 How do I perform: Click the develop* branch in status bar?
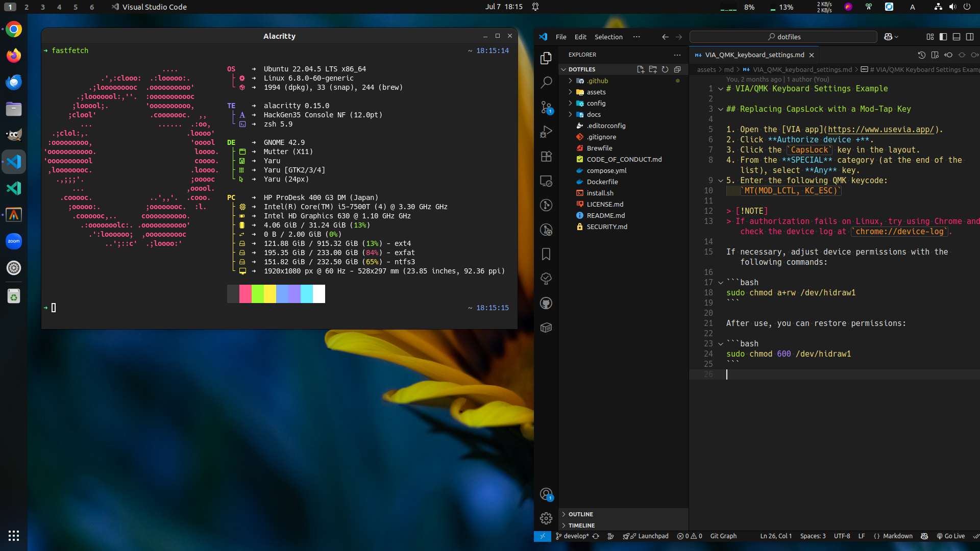click(x=572, y=536)
